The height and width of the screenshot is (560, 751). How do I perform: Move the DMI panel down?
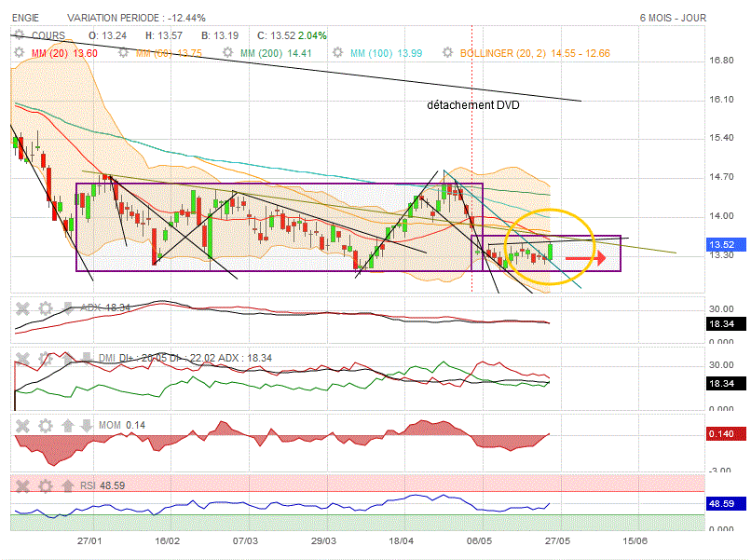click(88, 358)
